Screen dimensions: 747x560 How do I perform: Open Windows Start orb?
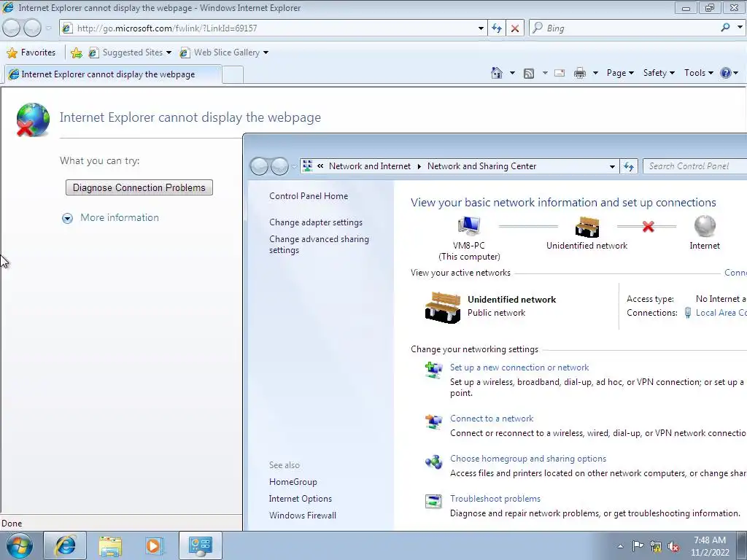20,545
